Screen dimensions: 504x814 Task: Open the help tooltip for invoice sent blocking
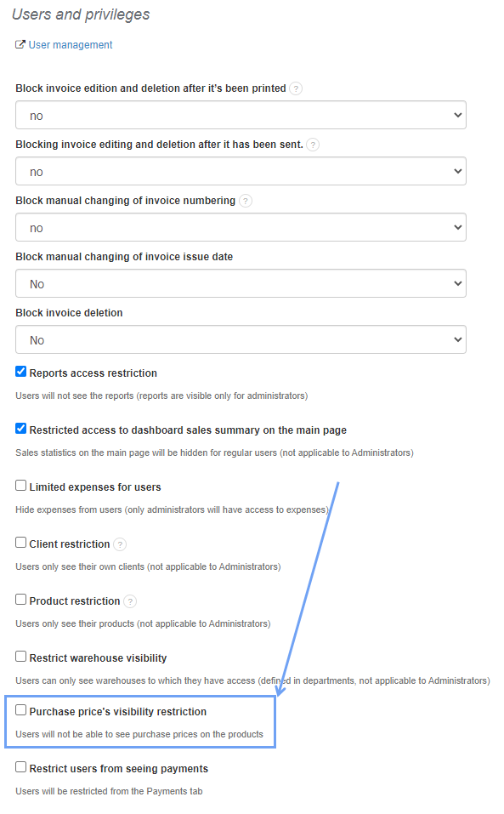pos(313,145)
